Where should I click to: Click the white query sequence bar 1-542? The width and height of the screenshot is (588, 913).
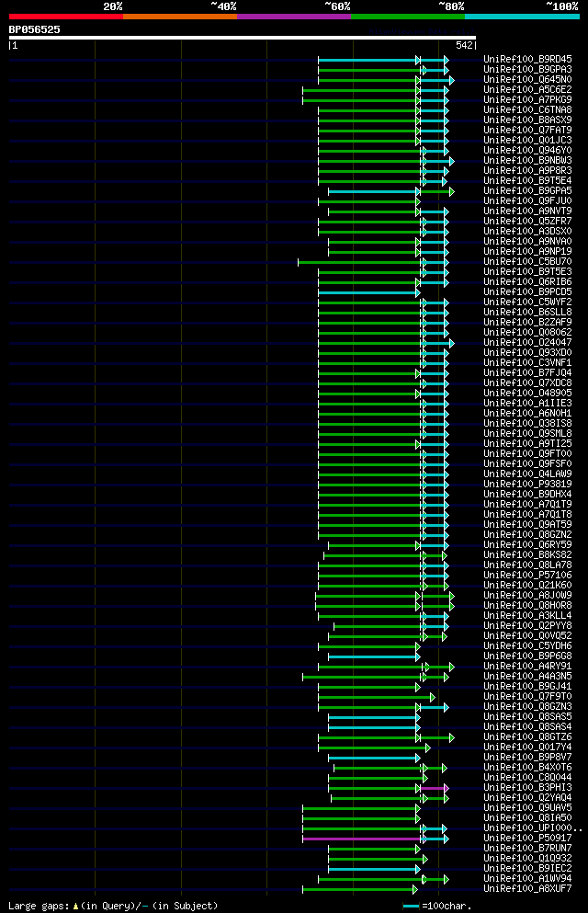(x=243, y=38)
